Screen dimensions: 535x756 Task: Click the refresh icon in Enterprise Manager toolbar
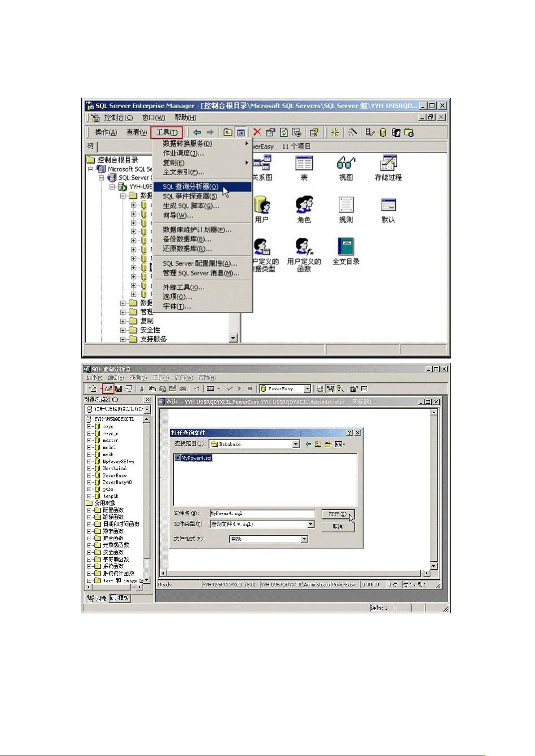point(284,132)
